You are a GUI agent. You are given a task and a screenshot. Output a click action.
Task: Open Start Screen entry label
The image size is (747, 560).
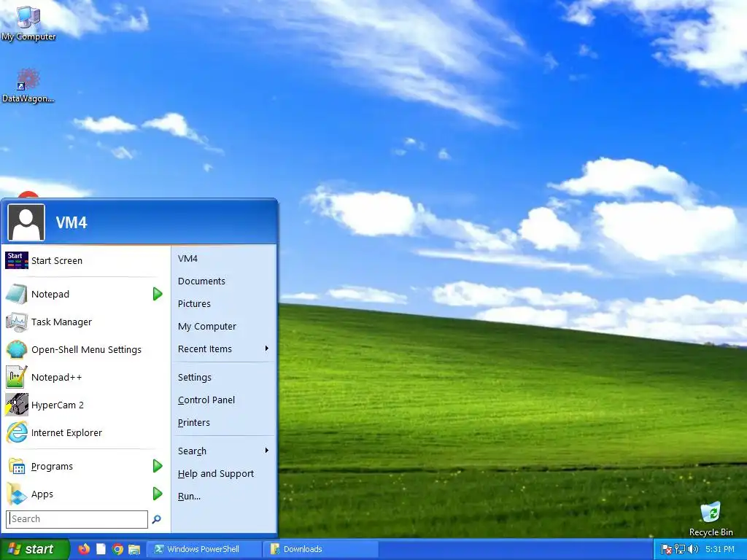(57, 260)
